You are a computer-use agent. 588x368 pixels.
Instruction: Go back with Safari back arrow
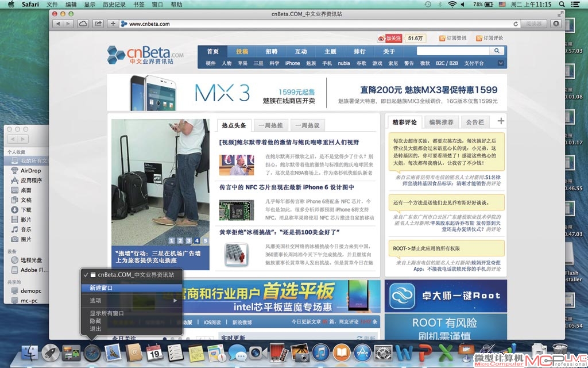pos(58,24)
